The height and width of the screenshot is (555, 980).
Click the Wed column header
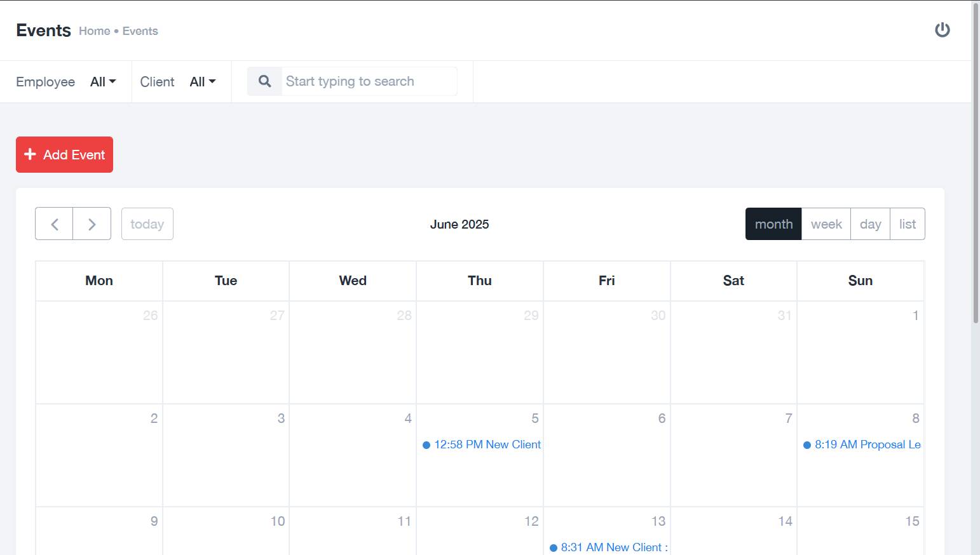tap(353, 281)
